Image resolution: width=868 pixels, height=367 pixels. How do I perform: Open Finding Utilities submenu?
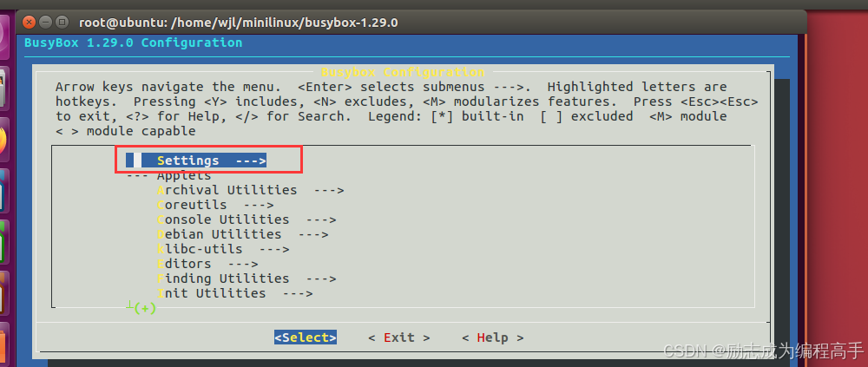coord(247,279)
